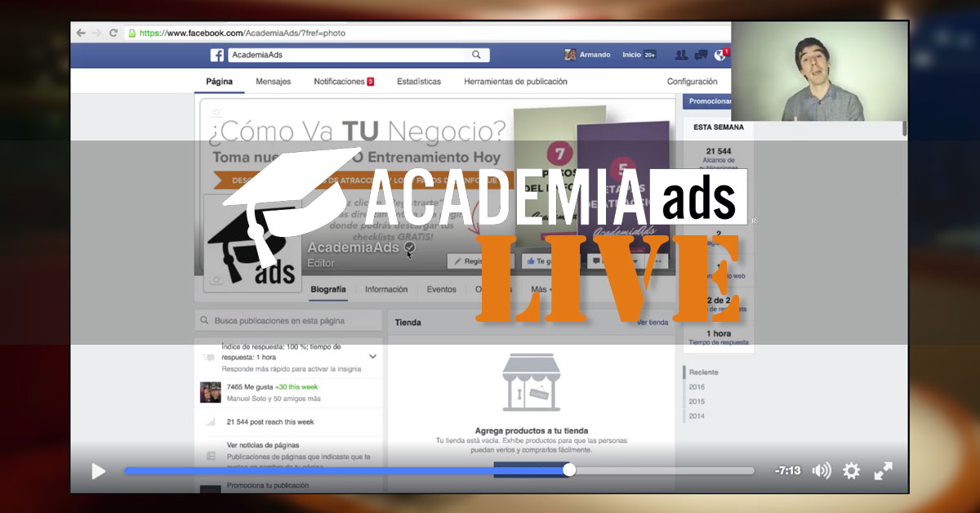
Task: Open Armando's profile link in top bar
Action: pos(595,55)
